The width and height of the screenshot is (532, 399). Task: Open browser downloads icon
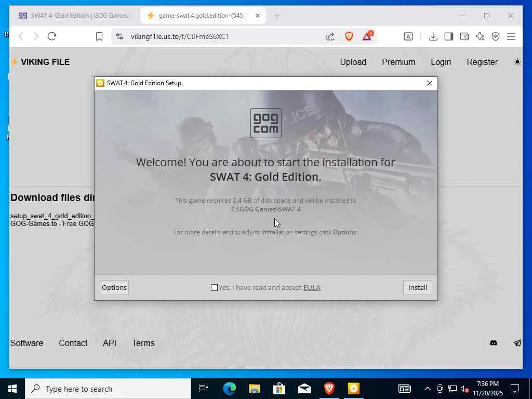point(433,36)
